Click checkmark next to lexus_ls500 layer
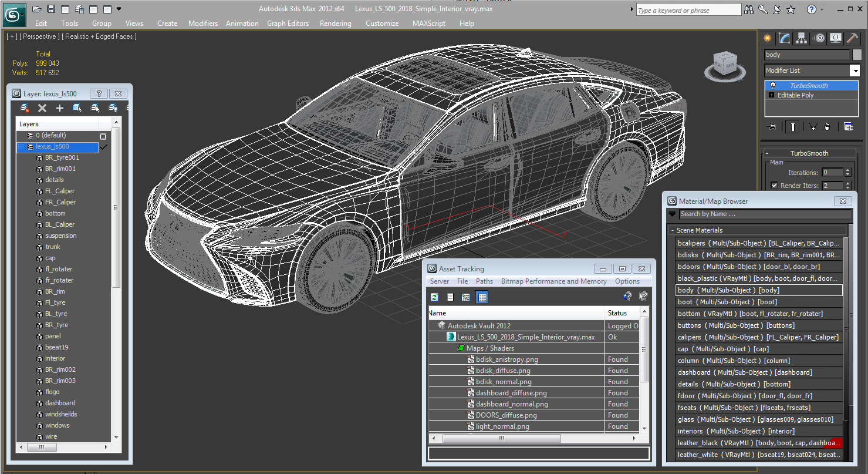 point(104,147)
